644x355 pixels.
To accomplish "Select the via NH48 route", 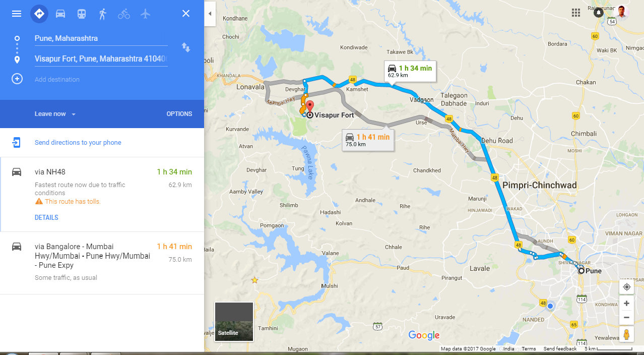I will click(x=102, y=195).
